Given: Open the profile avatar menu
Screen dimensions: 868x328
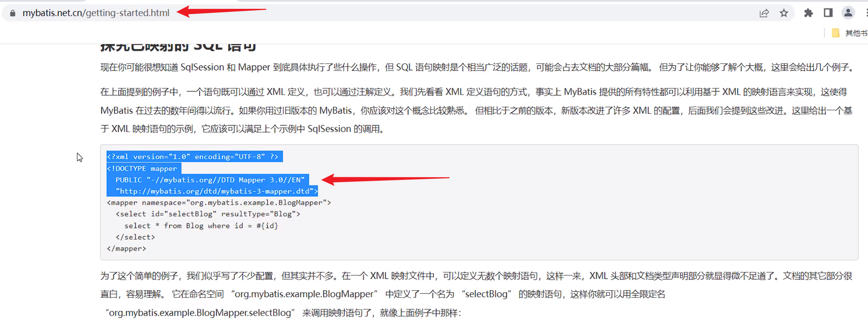Looking at the screenshot, I should (x=848, y=13).
